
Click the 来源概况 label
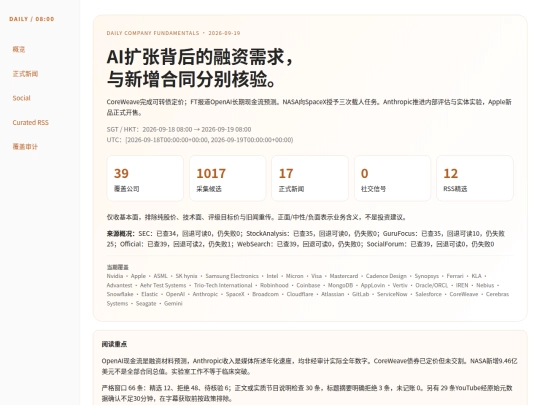(x=121, y=233)
